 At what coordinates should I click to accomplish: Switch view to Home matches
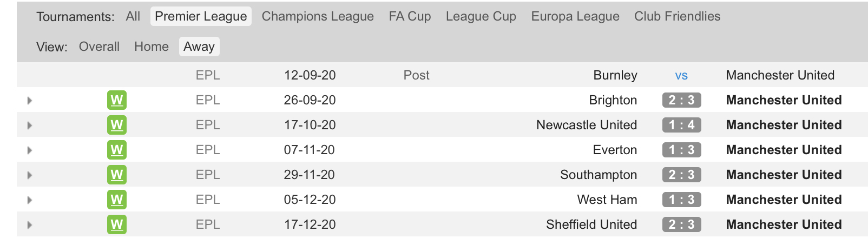(x=152, y=47)
